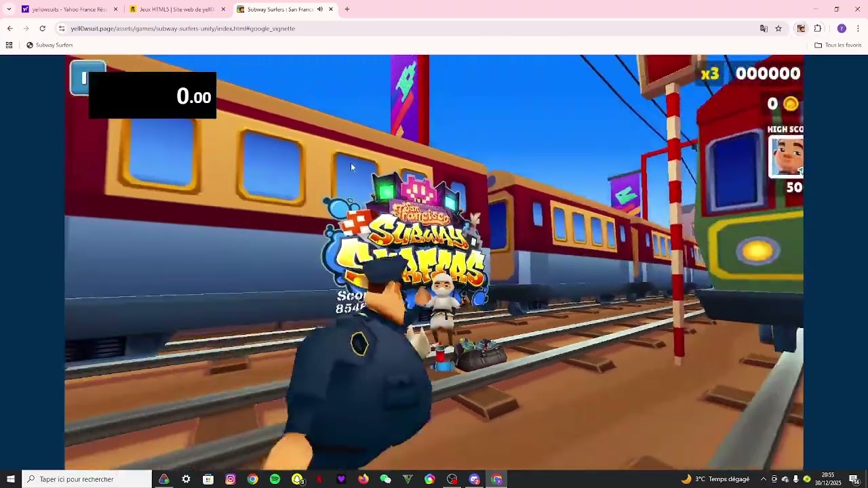This screenshot has height=488, width=868.
Task: Open the Windows Start menu
Action: 10,479
